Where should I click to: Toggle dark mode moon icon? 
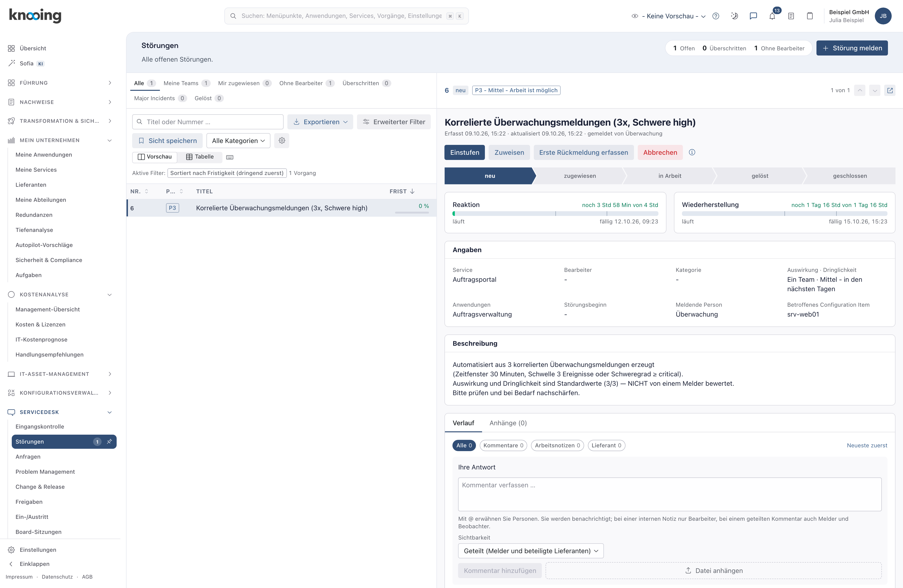click(735, 16)
